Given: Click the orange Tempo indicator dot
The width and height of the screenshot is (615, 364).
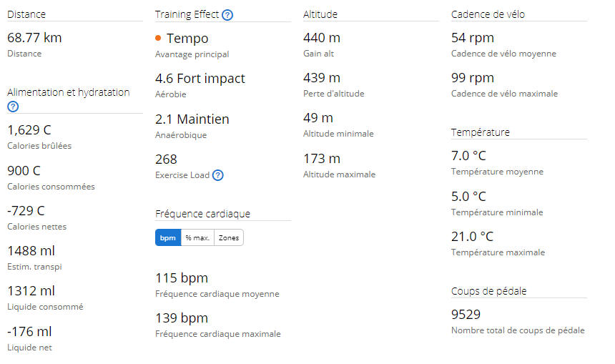Looking at the screenshot, I should pyautogui.click(x=158, y=38).
